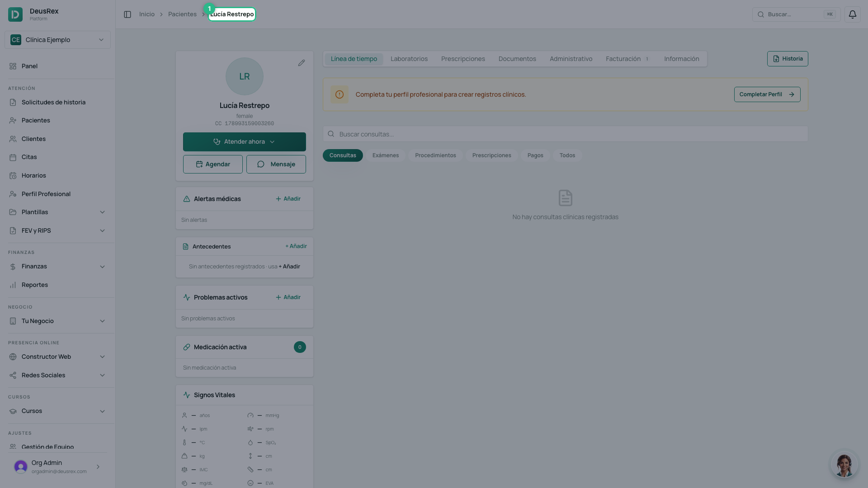
Task: Expand the Plantillas menu
Action: coord(58,212)
